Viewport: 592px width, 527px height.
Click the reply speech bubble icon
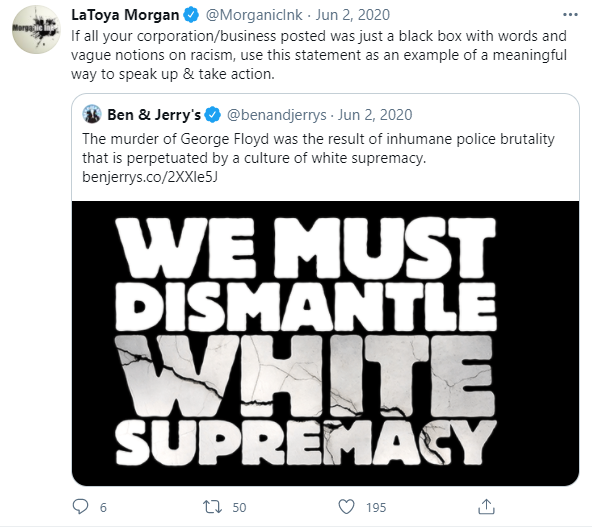click(80, 507)
